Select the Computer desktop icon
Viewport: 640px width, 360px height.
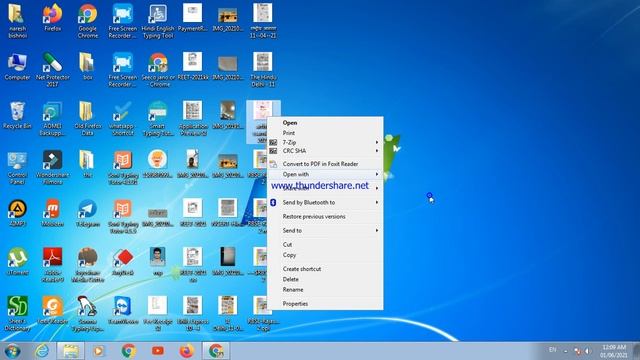tap(17, 67)
